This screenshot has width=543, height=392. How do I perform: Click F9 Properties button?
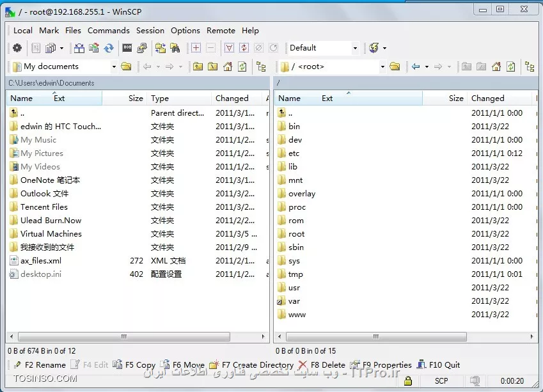381,365
